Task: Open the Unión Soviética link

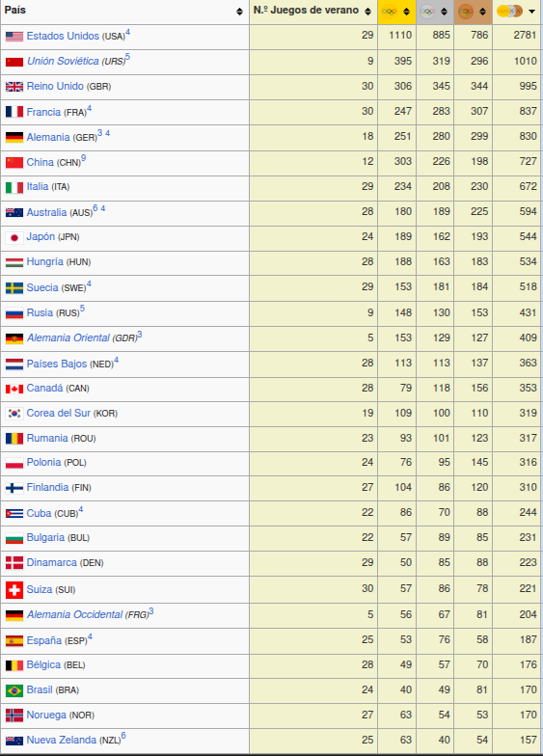Action: point(63,61)
